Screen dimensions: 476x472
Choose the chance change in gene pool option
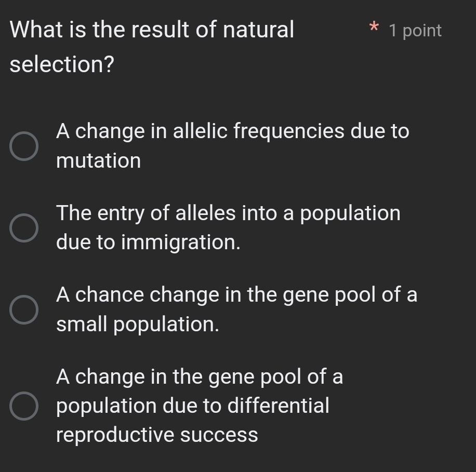[x=236, y=295]
